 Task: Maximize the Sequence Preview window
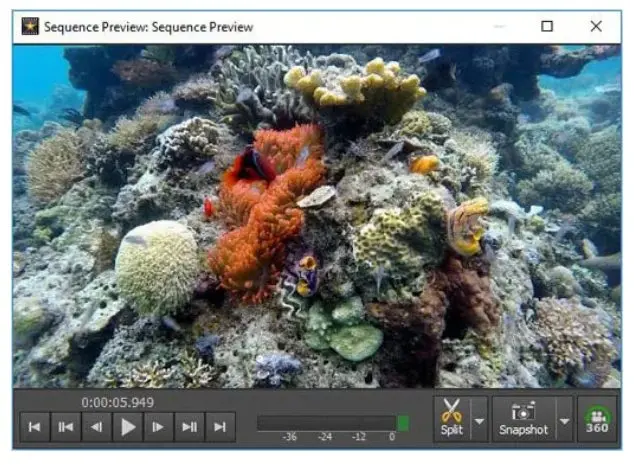547,27
